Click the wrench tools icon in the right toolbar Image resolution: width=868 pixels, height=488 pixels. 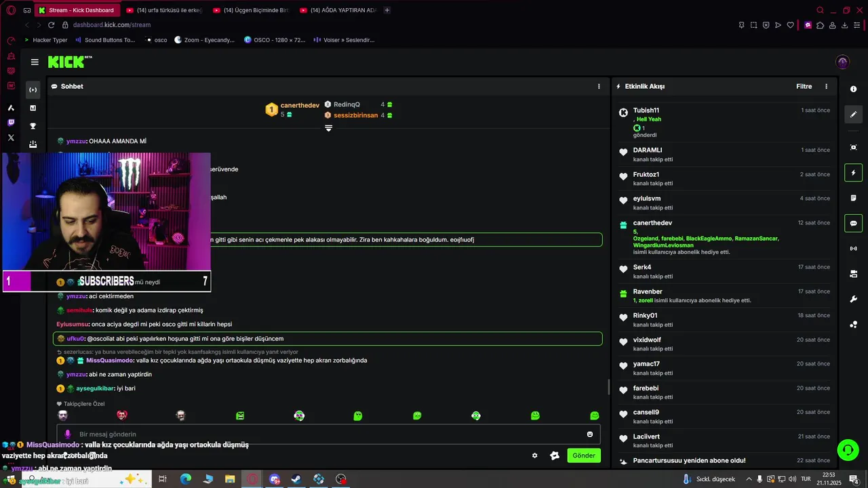853,299
